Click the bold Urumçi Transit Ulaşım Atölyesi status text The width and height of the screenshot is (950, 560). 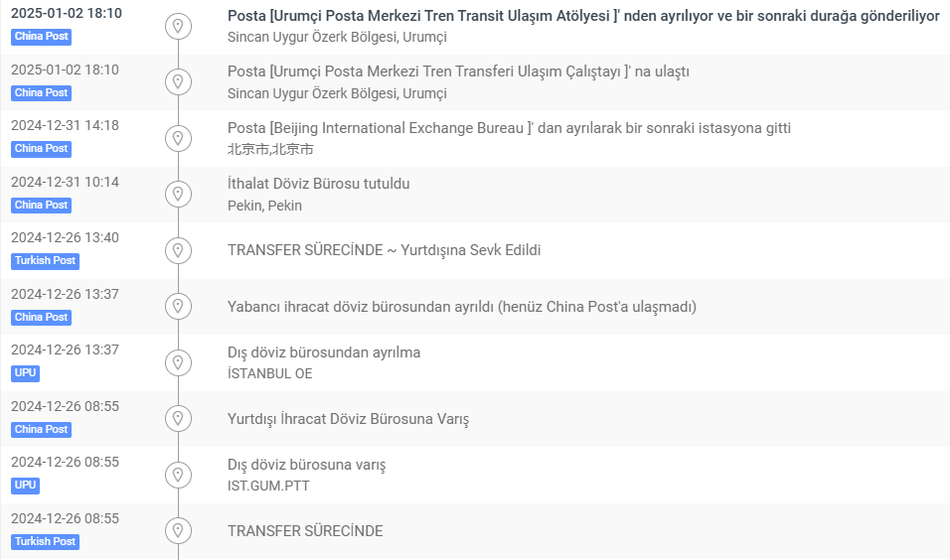point(583,16)
